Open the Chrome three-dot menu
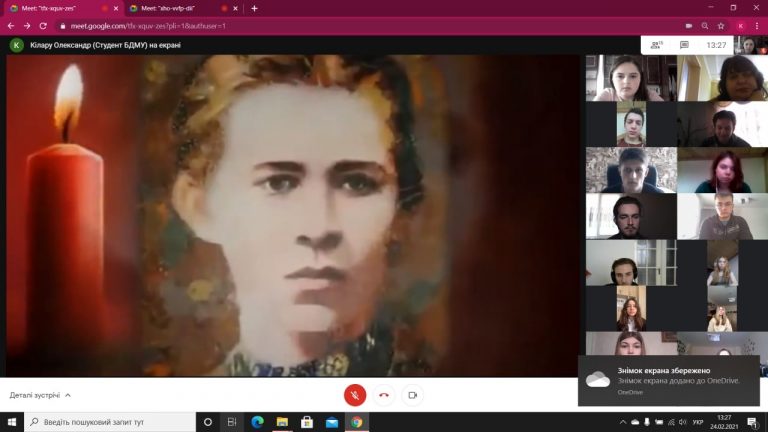Screen dimensions: 768x432 757,26
